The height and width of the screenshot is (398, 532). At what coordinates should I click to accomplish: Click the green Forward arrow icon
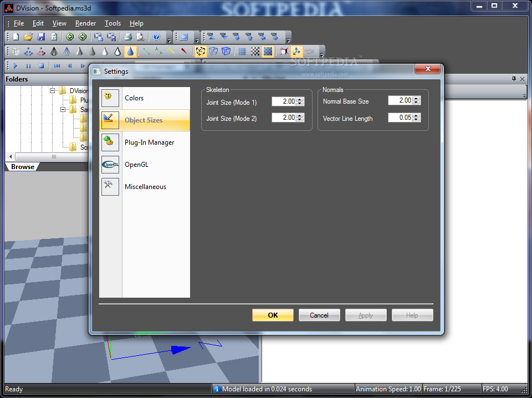82,37
